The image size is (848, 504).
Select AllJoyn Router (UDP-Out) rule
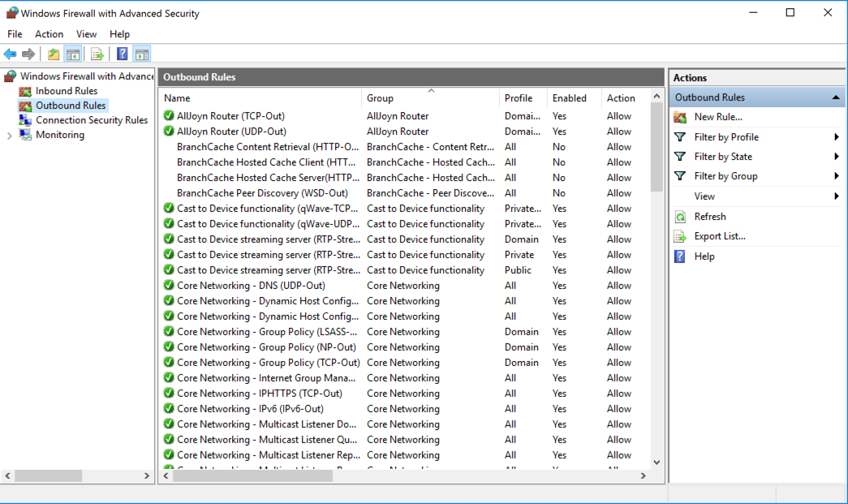click(x=231, y=131)
